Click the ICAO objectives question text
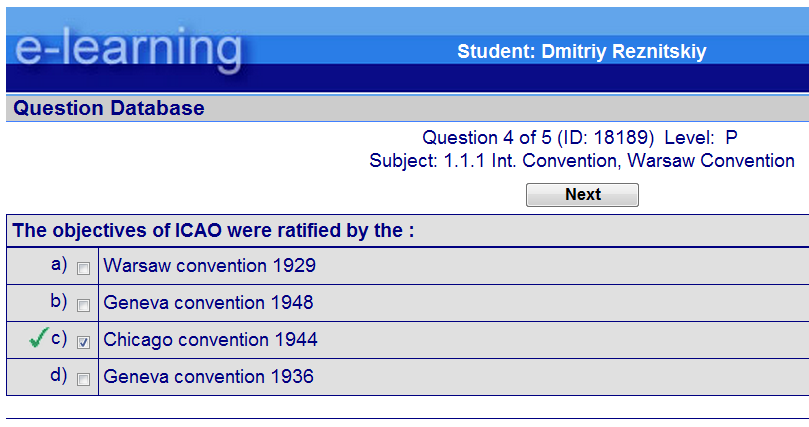Image resolution: width=809 pixels, height=427 pixels. [213, 231]
